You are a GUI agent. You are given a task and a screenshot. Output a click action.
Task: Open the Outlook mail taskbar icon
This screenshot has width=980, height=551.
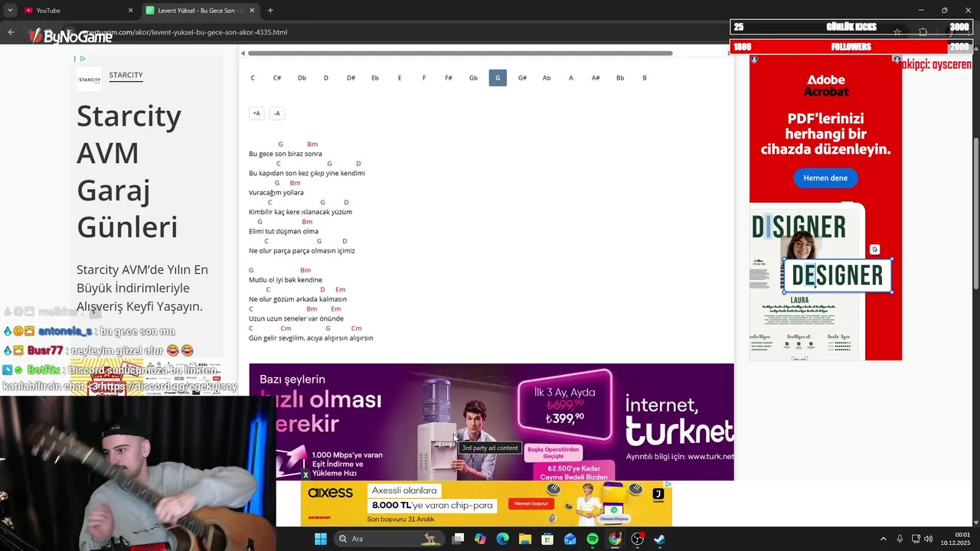pyautogui.click(x=570, y=539)
